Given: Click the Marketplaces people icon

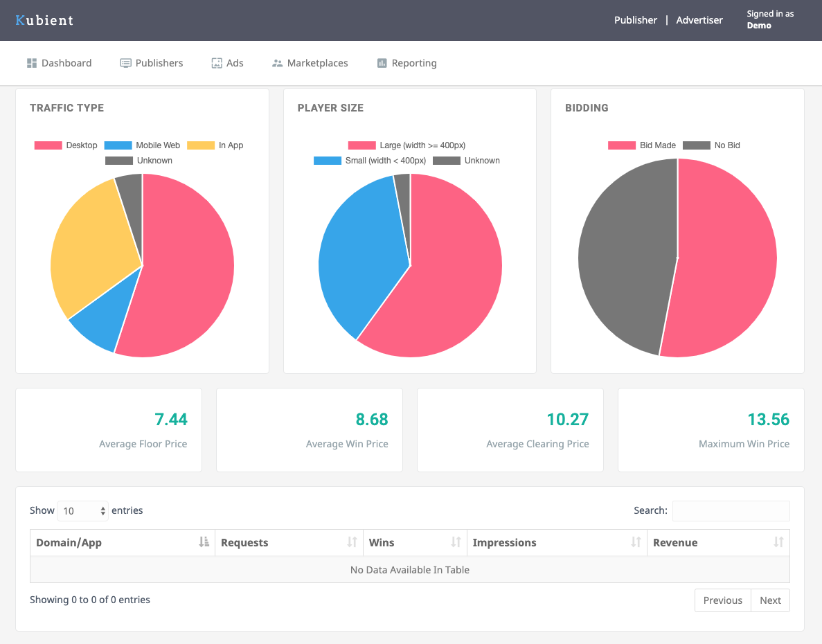Looking at the screenshot, I should tap(277, 63).
